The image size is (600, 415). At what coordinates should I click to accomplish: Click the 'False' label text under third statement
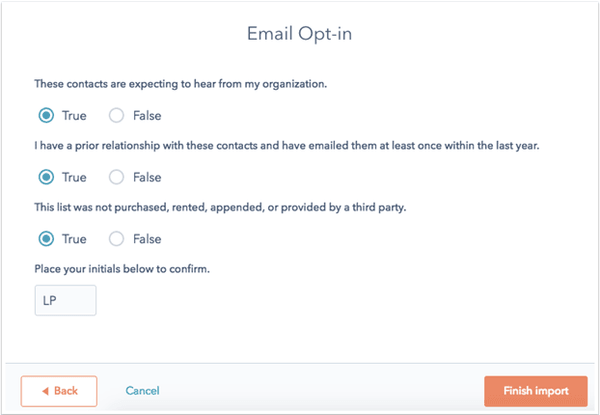pos(147,239)
